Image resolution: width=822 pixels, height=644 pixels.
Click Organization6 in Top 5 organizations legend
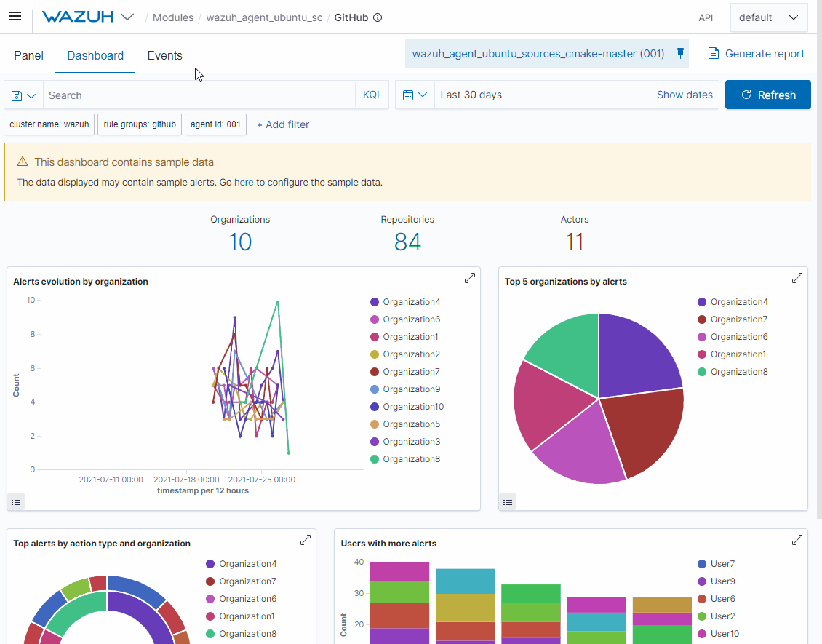[733, 337]
